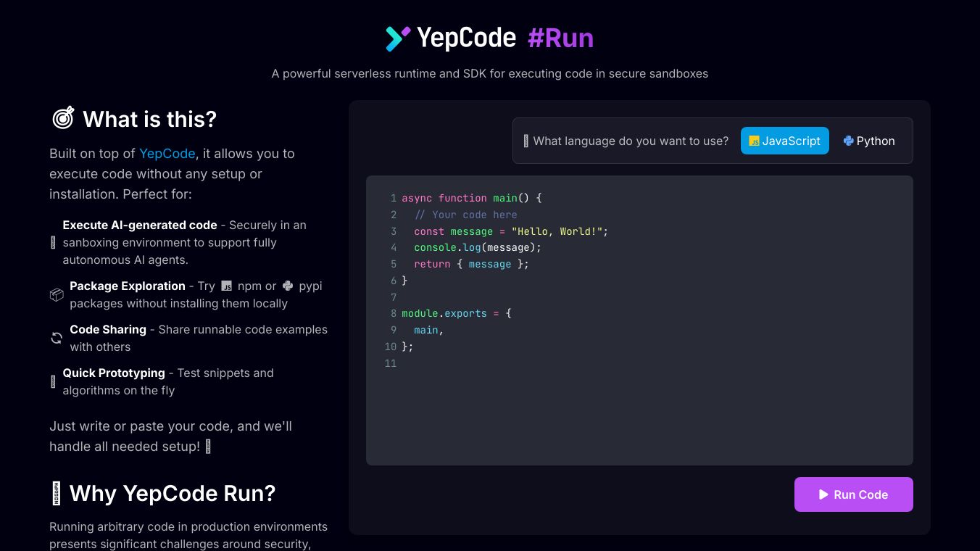
Task: Click the sync arrows icon beside Code Sharing
Action: coord(57,339)
